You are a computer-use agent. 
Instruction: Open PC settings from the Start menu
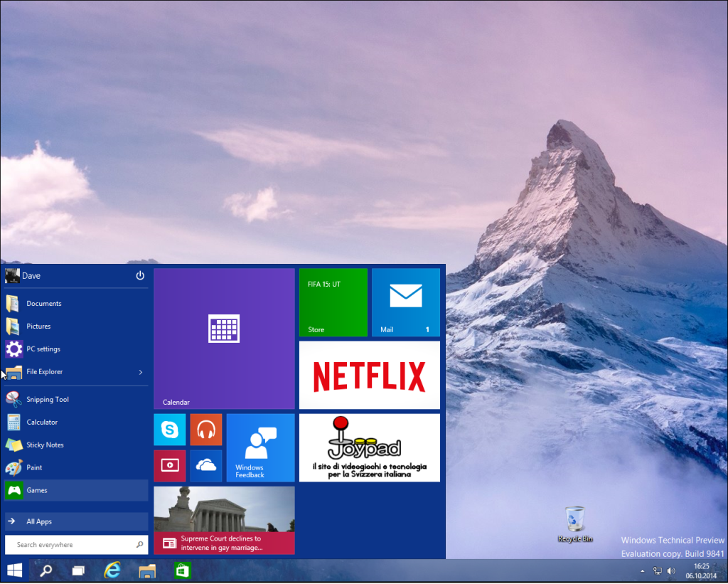point(76,349)
